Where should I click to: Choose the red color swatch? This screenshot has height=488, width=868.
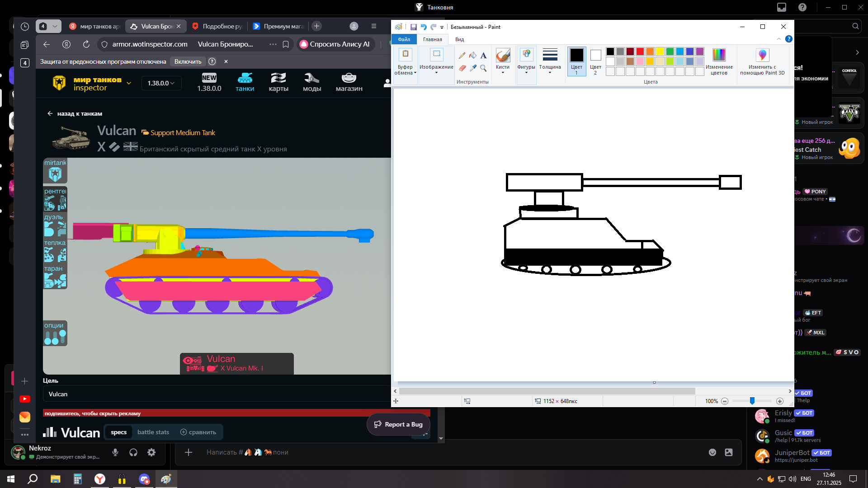pos(640,52)
